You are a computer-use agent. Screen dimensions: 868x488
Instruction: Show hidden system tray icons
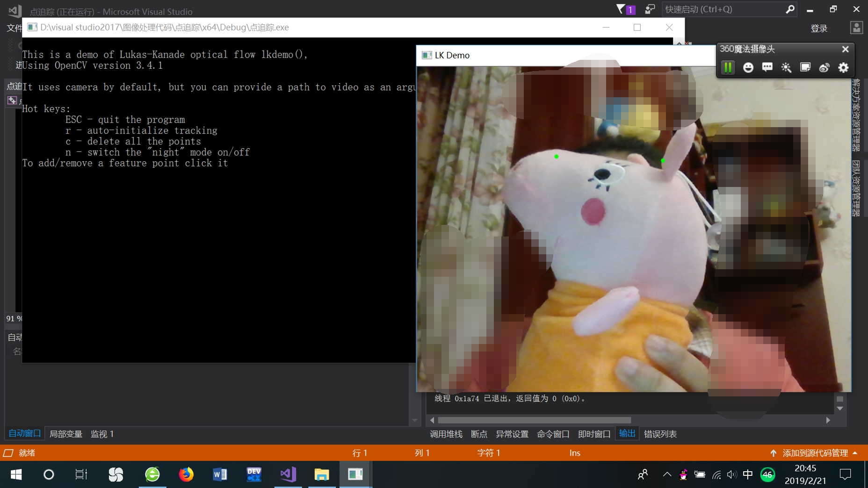pos(666,475)
